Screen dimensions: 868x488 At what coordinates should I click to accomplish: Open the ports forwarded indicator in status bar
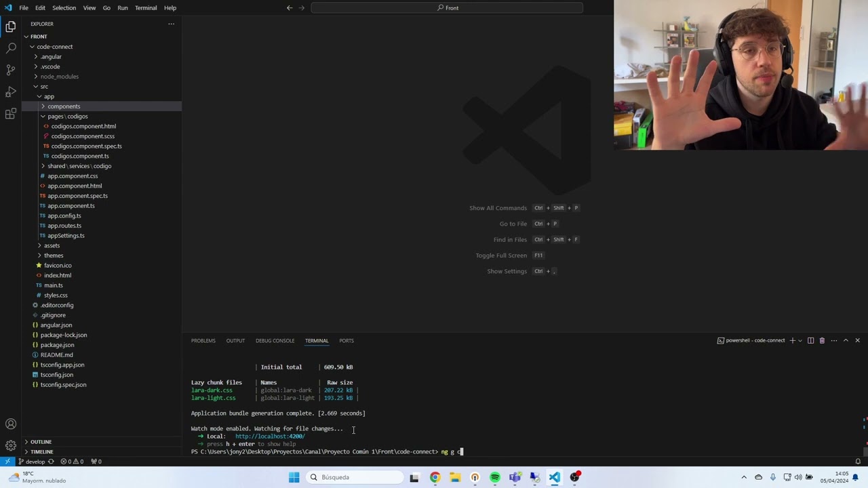pyautogui.click(x=96, y=462)
